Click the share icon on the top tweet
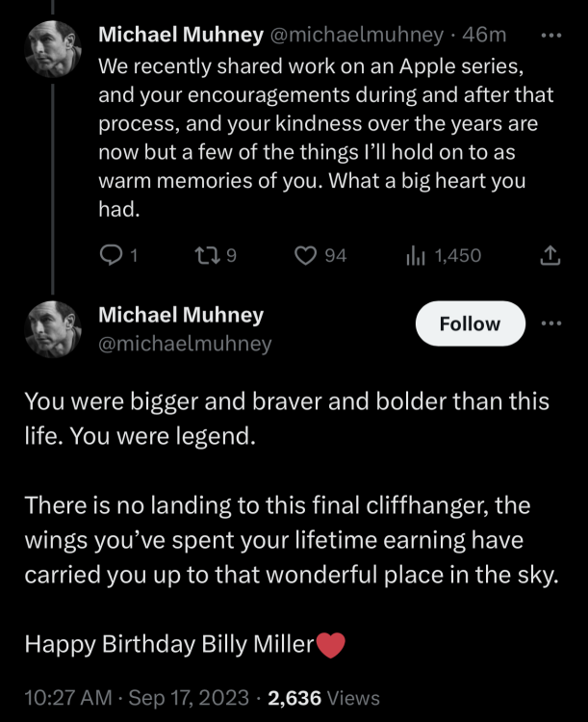 (x=550, y=255)
